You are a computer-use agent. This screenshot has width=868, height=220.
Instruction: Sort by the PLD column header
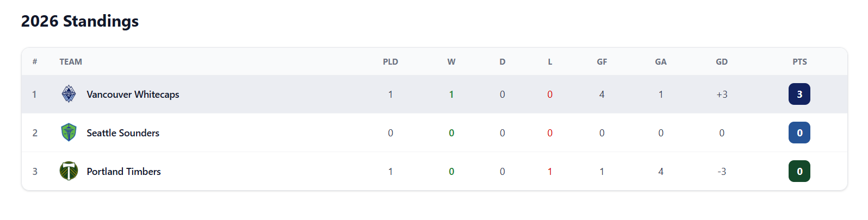[x=390, y=62]
